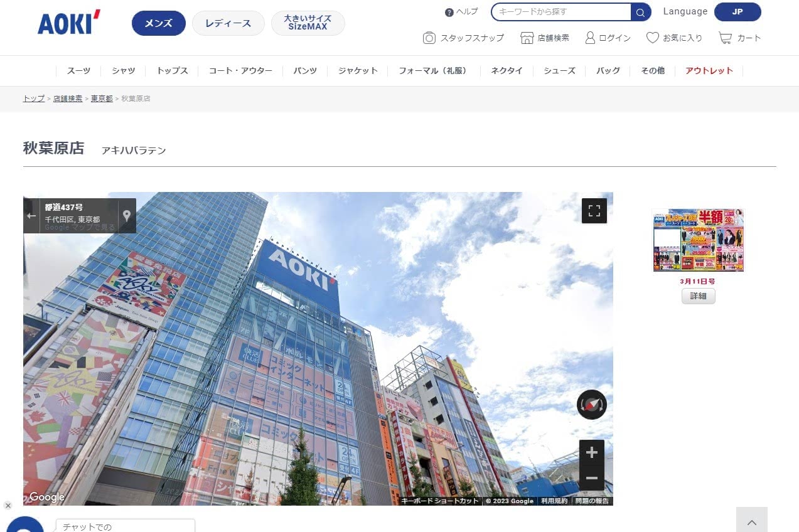The image size is (799, 532).
Task: Click the 都道437号 address label
Action: pos(63,207)
